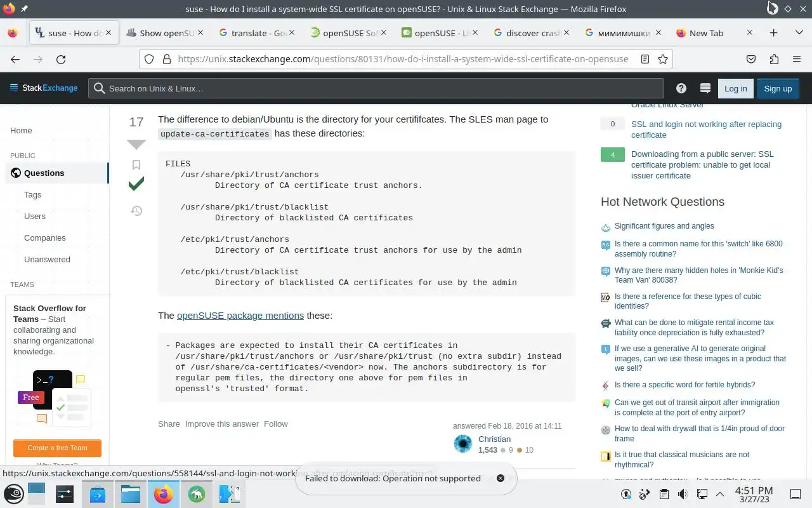Save this answer with bookmark icon
The width and height of the screenshot is (812, 508).
tap(136, 165)
